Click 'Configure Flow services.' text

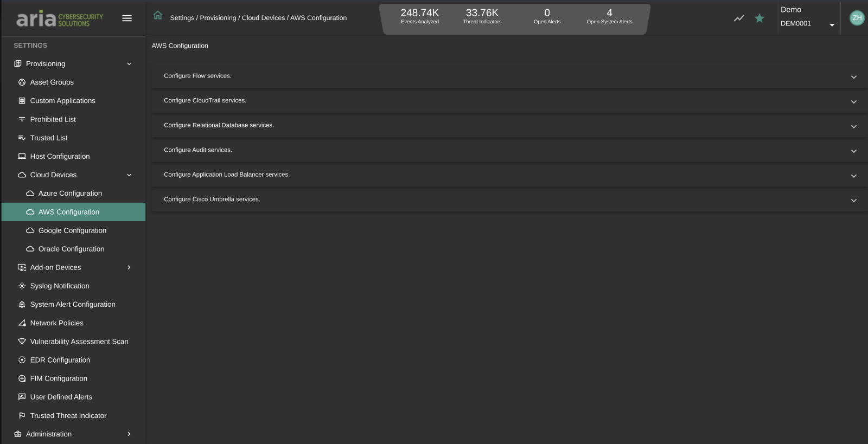point(197,76)
